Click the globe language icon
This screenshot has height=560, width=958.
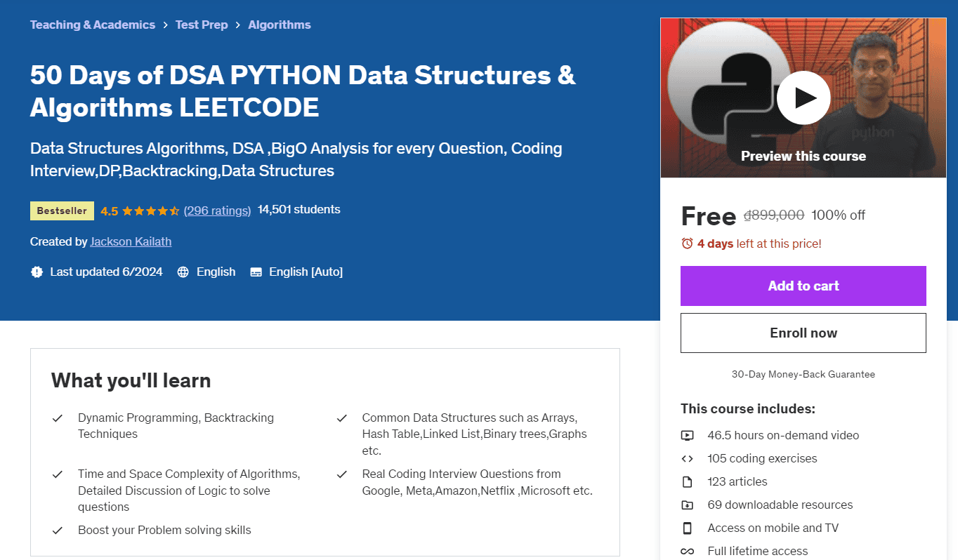[183, 272]
